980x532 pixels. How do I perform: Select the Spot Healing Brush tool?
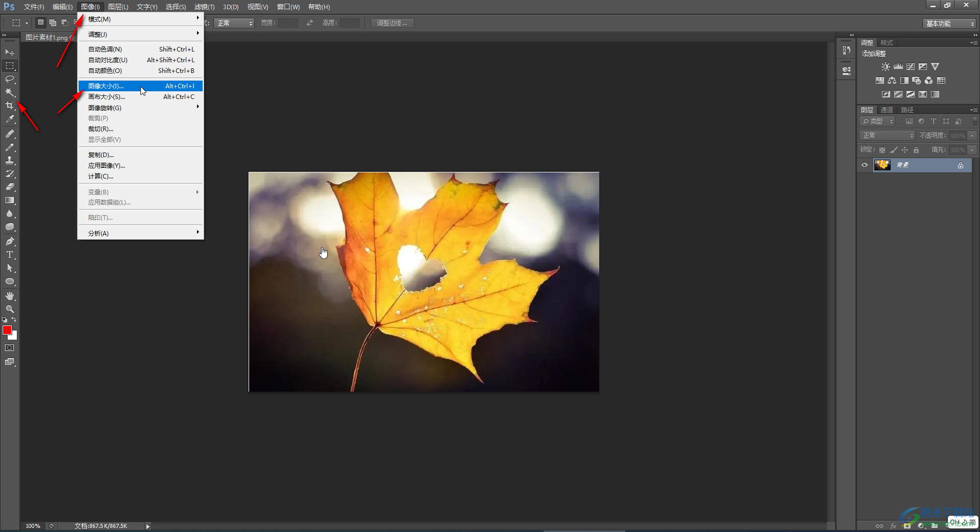pos(10,134)
